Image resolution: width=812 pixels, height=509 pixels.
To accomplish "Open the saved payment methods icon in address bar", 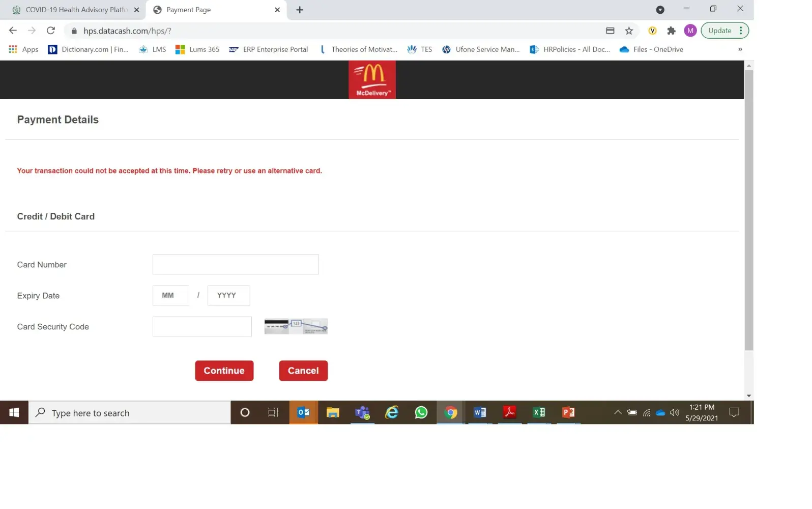I will coord(610,31).
